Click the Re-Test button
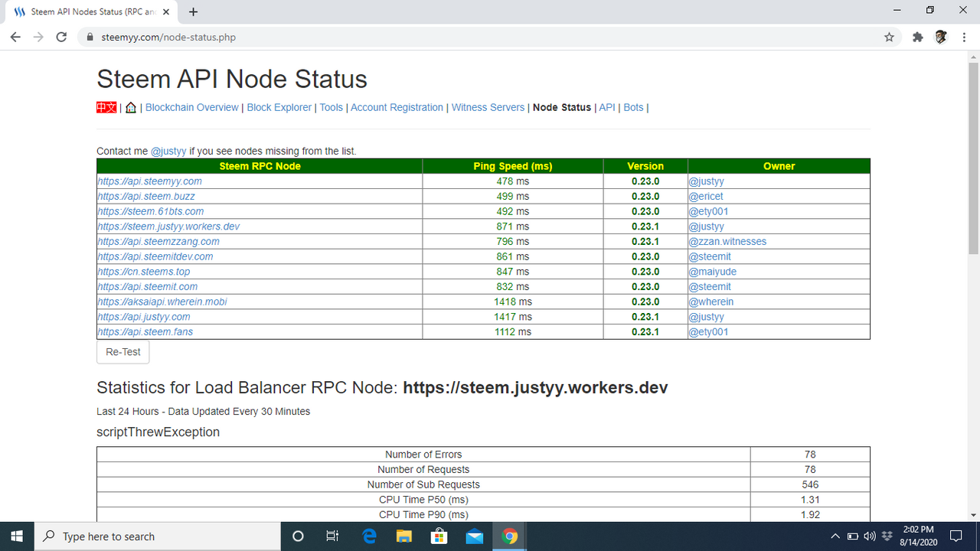Screen dimensions: 980x551 (x=123, y=352)
